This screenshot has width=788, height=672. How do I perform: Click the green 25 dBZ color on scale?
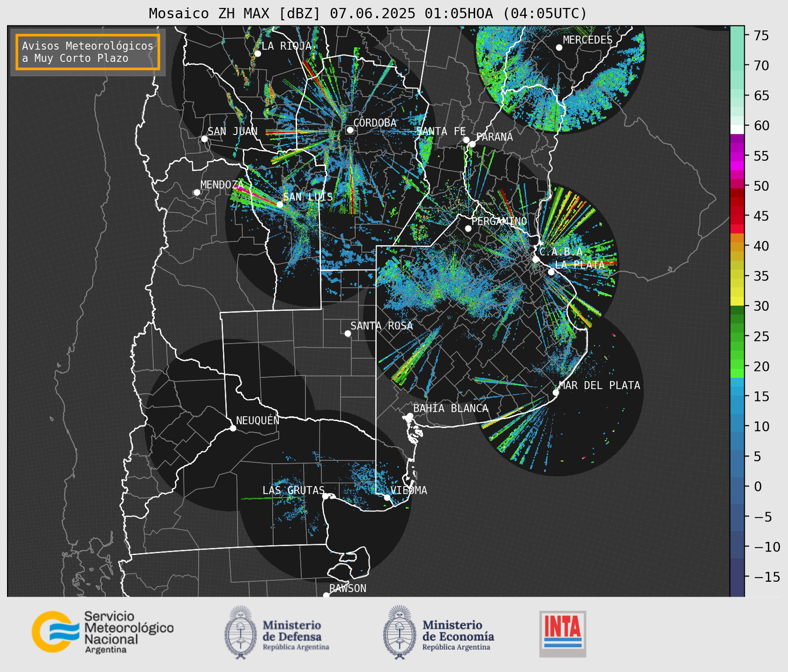[737, 336]
